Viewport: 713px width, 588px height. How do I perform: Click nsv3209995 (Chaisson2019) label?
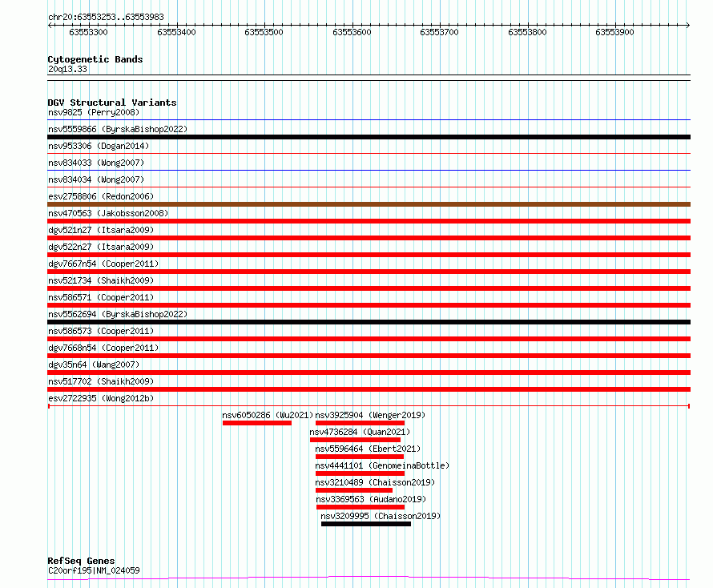[x=381, y=516]
